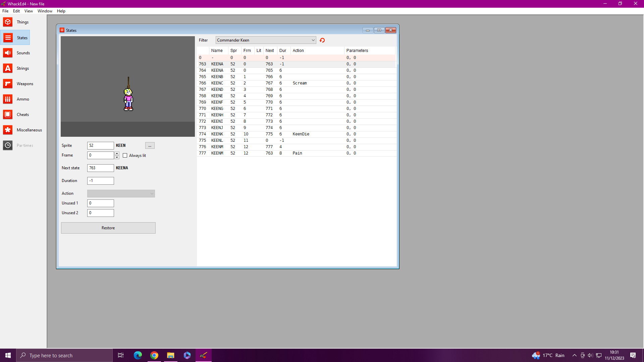
Task: Click the volume tray icon
Action: [590, 355]
